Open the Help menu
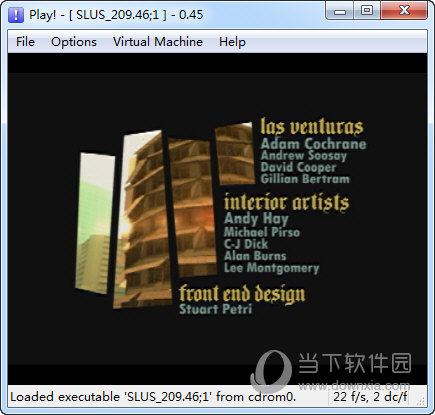Screen dimensions: 435x415 (232, 42)
